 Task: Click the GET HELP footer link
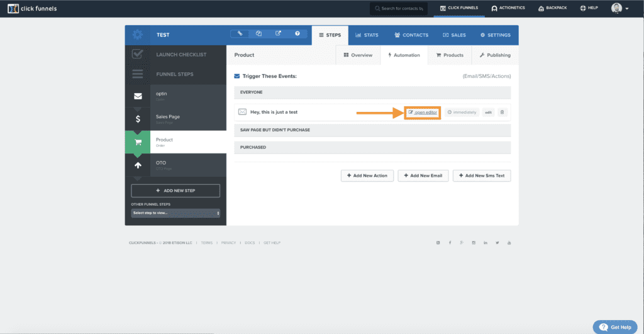tap(272, 243)
